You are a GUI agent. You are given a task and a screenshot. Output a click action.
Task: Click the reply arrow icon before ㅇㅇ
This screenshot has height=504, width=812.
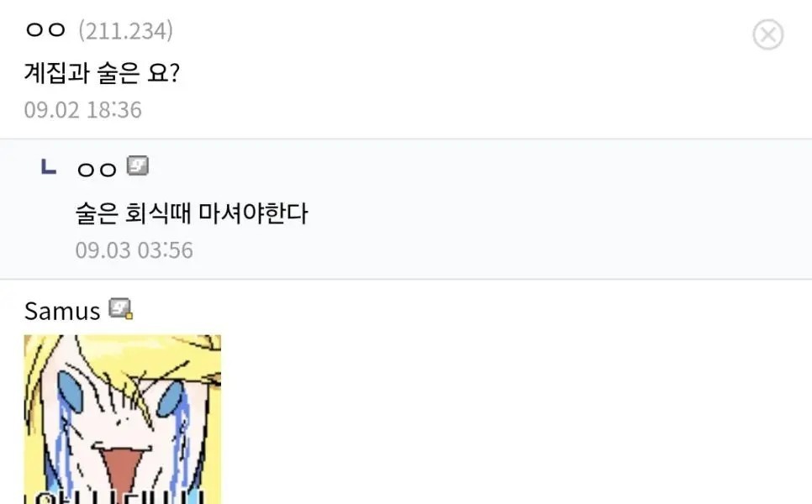48,166
